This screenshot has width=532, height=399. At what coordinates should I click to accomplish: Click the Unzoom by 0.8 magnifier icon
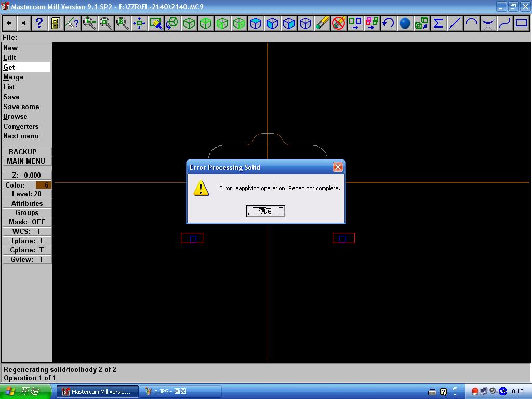(123, 23)
